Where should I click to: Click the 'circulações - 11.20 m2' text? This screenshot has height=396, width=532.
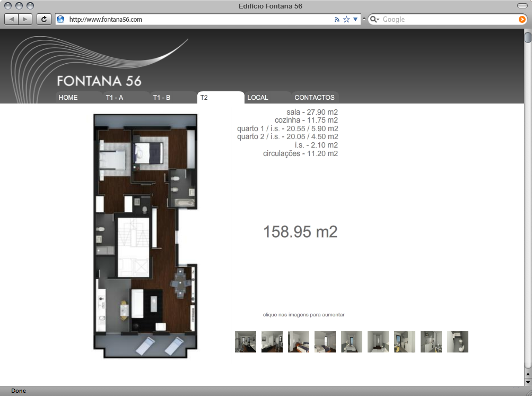(300, 153)
